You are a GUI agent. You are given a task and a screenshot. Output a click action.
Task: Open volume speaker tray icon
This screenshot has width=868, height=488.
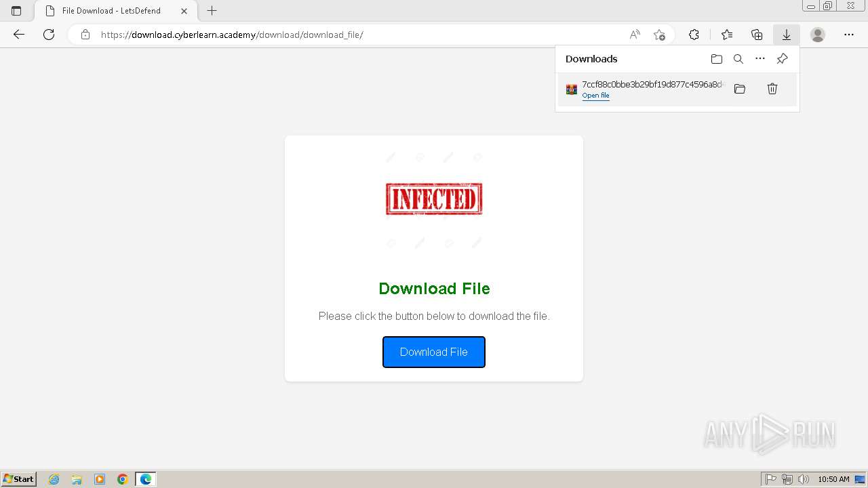click(804, 479)
